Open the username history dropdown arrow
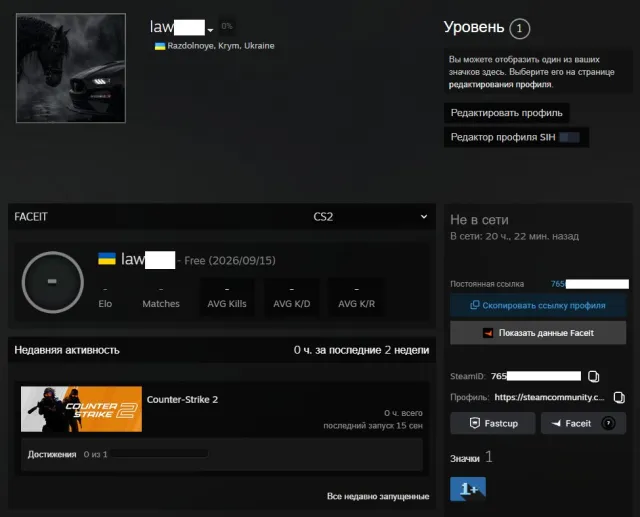640x517 pixels. [210, 30]
